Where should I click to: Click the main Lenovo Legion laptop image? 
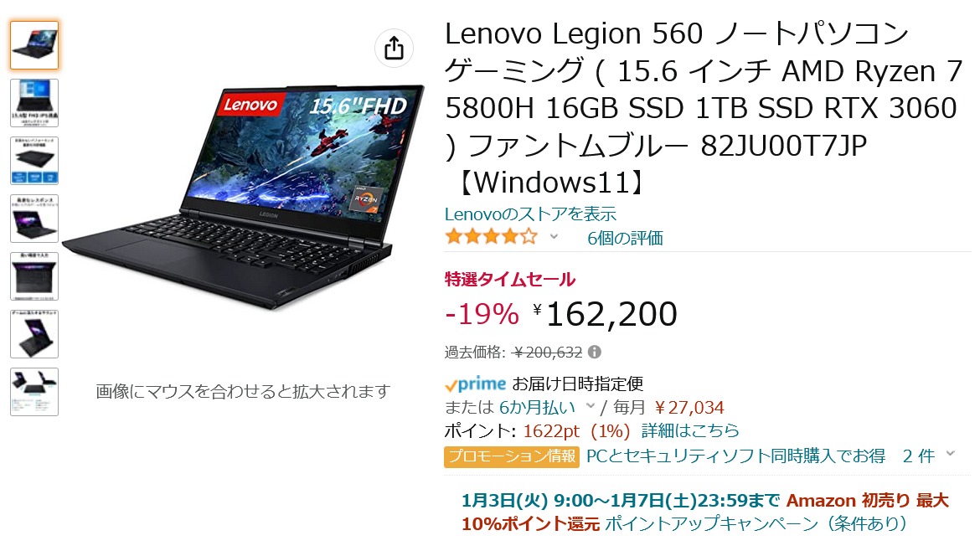244,197
